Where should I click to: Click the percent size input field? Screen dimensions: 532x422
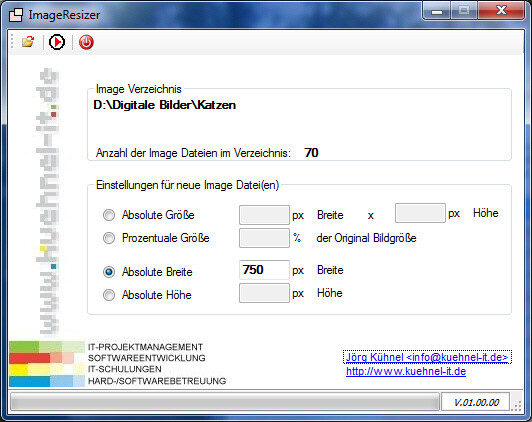click(x=264, y=238)
